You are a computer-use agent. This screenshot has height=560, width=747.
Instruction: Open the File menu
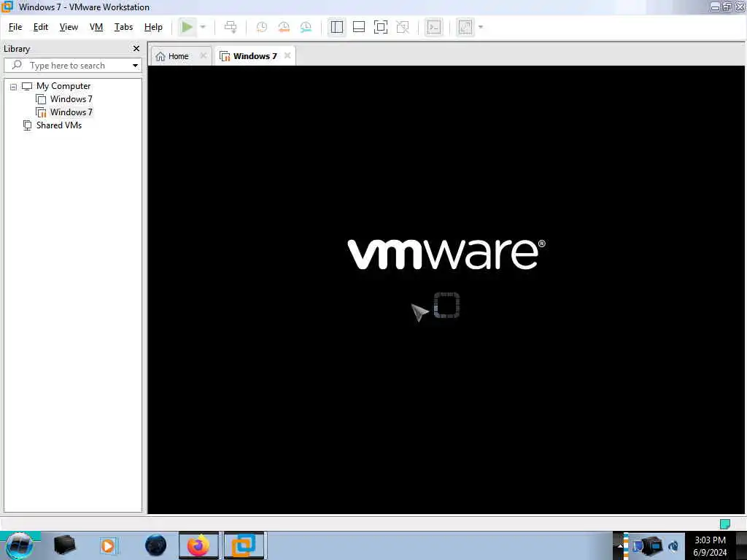[x=15, y=27]
